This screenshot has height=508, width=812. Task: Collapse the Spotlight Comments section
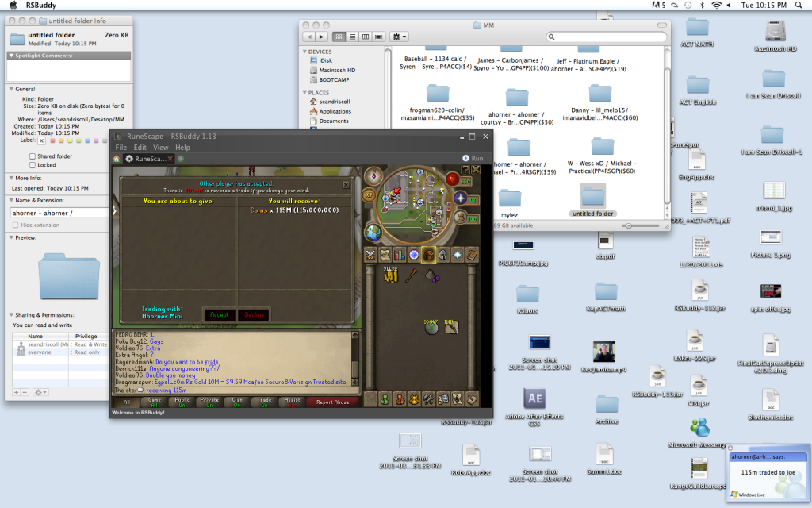coord(11,56)
